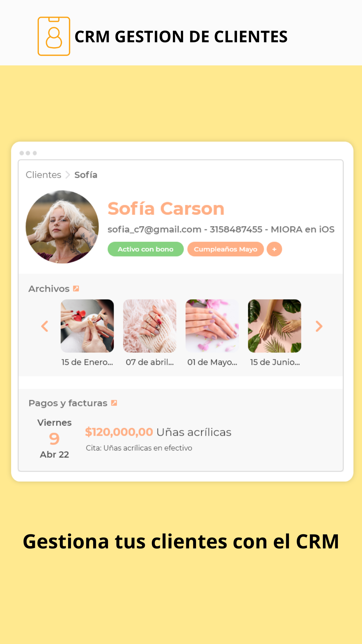Click the CRM client badge icon

tap(54, 36)
